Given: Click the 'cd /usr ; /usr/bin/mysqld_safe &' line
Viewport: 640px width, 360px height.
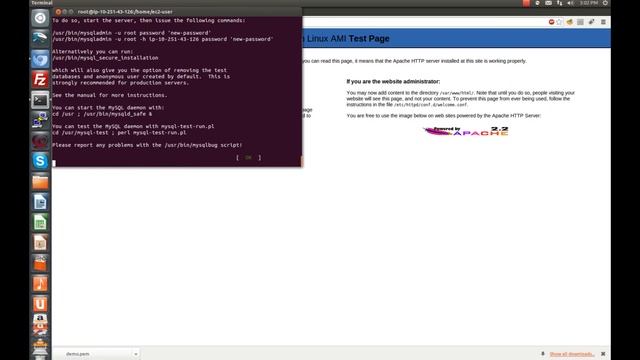Looking at the screenshot, I should pyautogui.click(x=102, y=114).
